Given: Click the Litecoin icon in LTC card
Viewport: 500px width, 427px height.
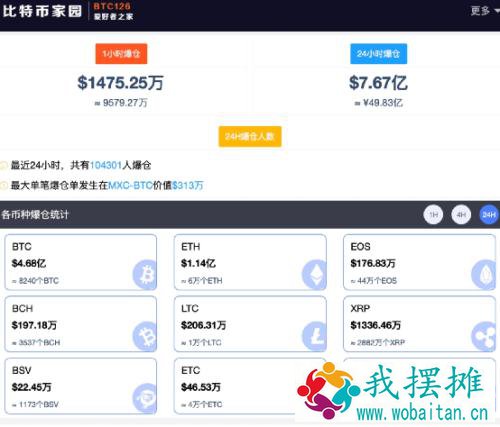Looking at the screenshot, I should click(x=314, y=336).
